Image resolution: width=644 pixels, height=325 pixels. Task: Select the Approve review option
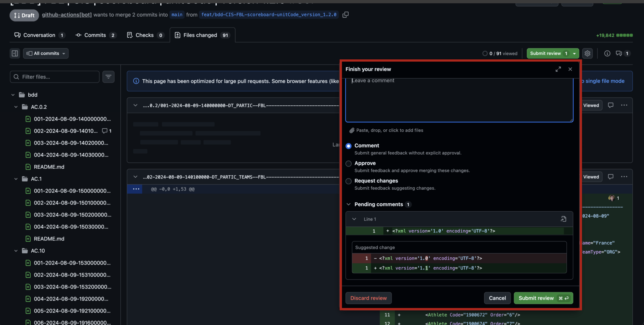(x=348, y=164)
